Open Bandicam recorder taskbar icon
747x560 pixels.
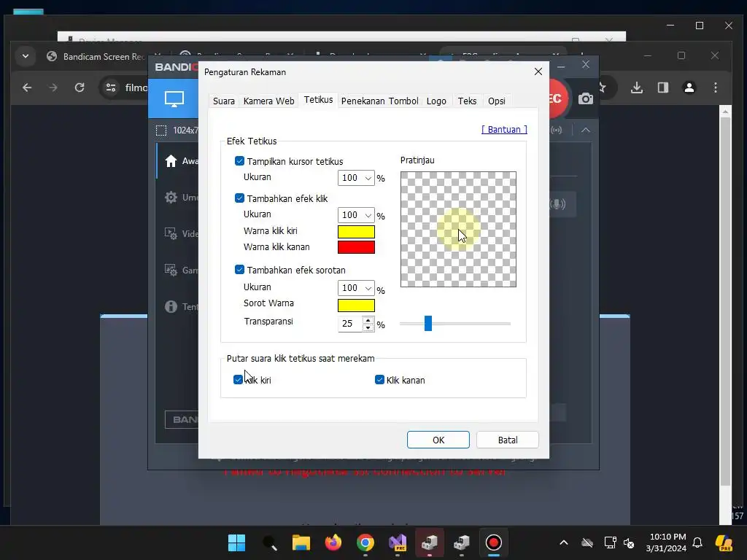tap(494, 542)
